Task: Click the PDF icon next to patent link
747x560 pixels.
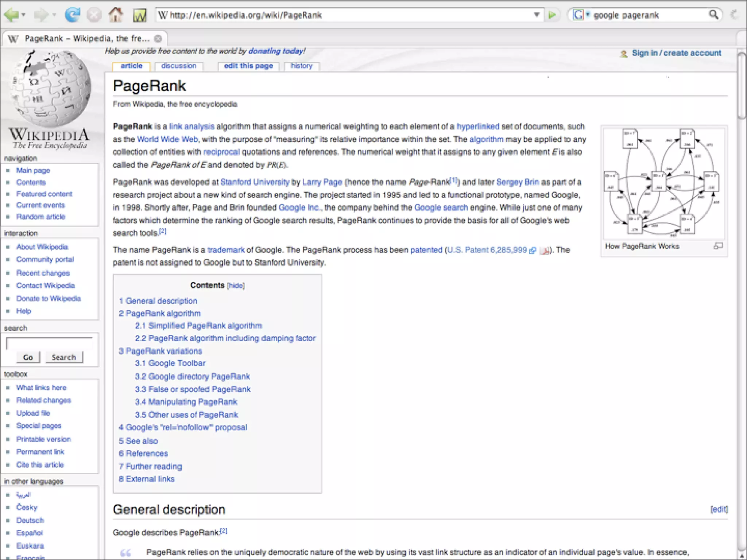Action: pos(544,250)
